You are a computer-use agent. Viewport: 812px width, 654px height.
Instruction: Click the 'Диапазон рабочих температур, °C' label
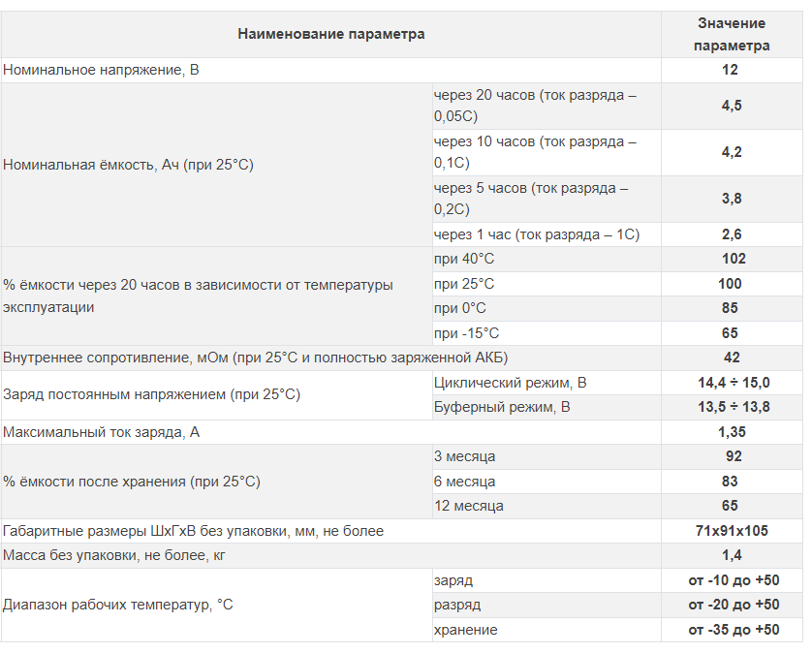tap(118, 605)
